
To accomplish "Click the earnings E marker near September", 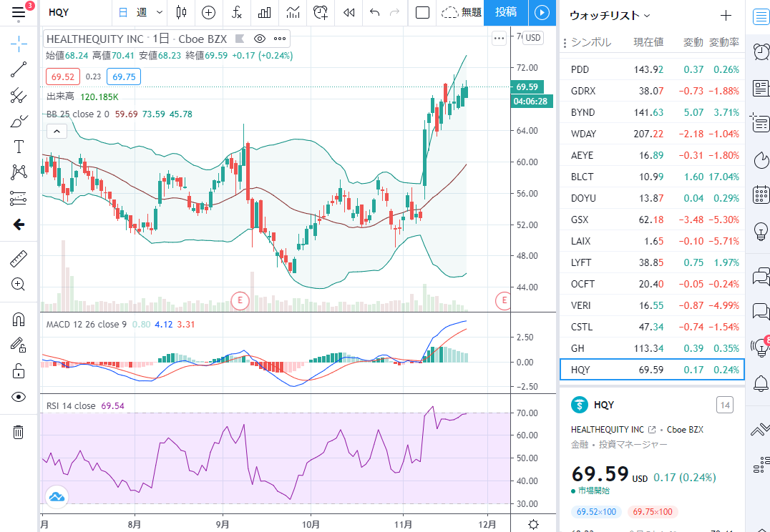I will [240, 300].
